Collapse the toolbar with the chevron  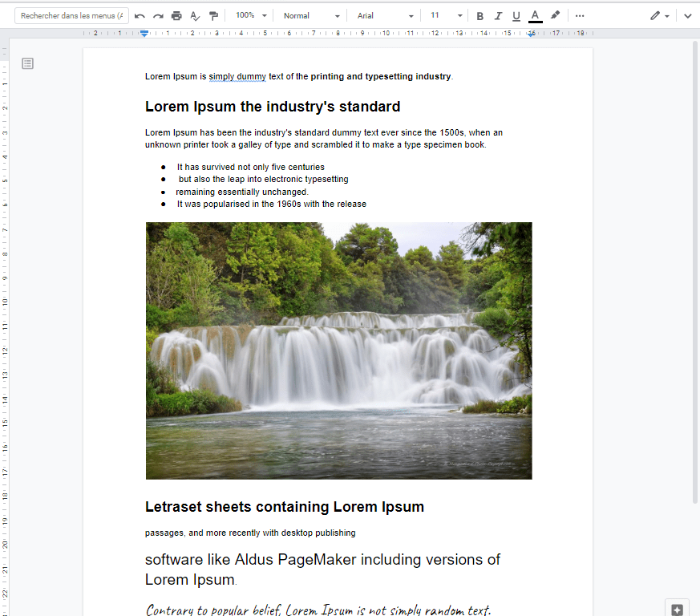point(688,14)
